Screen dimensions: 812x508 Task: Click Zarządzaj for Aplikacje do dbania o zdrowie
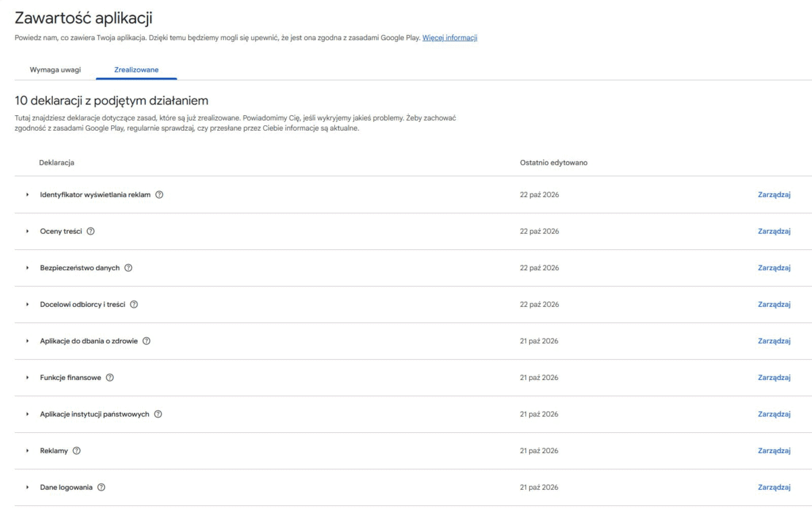pyautogui.click(x=774, y=341)
